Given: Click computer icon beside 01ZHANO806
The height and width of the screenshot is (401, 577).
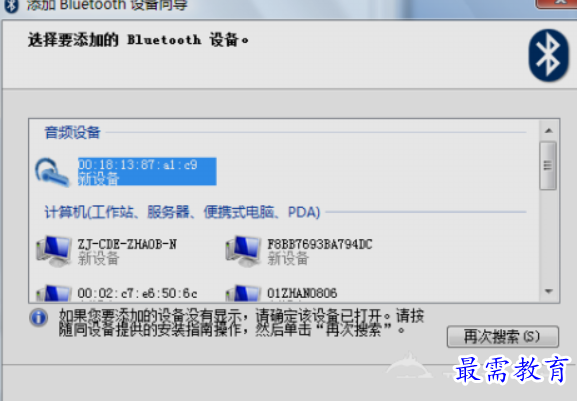Looking at the screenshot, I should pyautogui.click(x=244, y=293).
